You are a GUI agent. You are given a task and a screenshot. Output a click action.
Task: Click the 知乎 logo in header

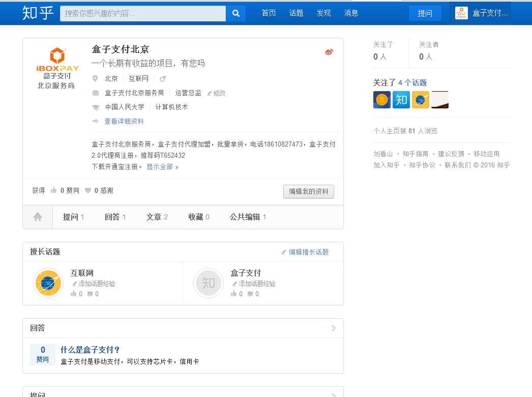pyautogui.click(x=38, y=13)
